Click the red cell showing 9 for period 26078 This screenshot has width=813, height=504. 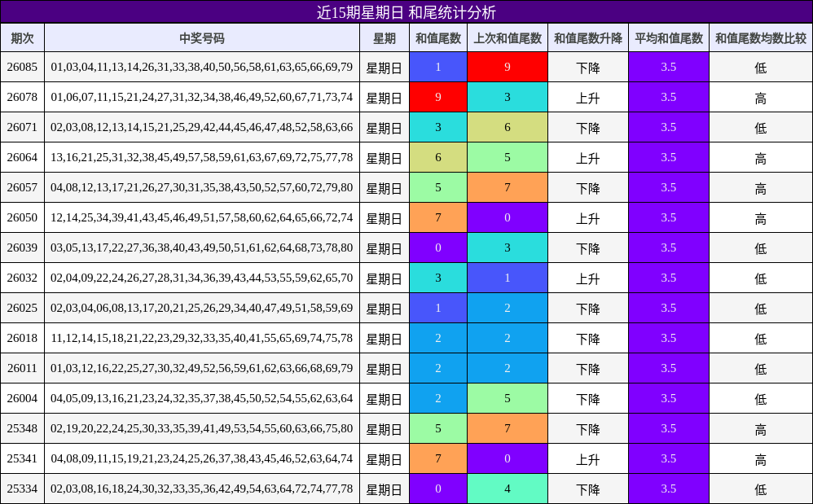437,97
